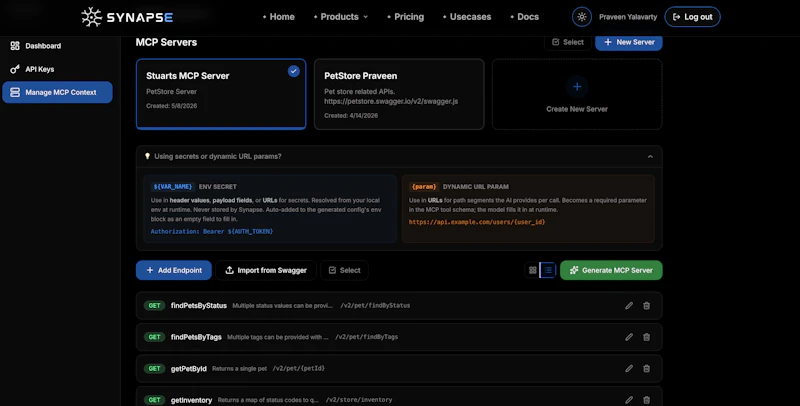Click the lightbulb tip icon

tap(147, 156)
